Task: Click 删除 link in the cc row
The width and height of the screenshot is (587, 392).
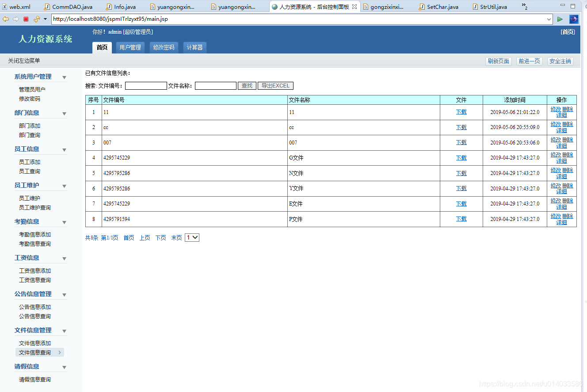Action: tap(568, 124)
